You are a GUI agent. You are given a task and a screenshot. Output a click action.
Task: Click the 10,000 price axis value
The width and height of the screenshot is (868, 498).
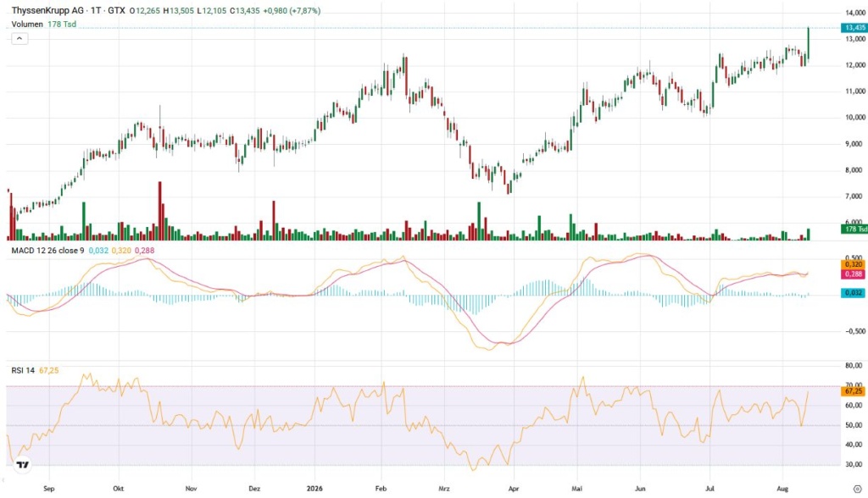pos(855,118)
